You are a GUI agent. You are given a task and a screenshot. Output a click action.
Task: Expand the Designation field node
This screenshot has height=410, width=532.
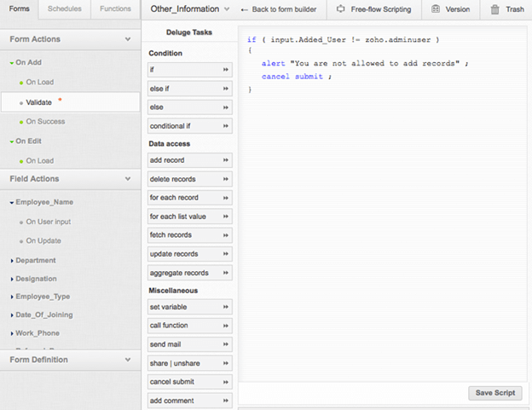(12, 279)
